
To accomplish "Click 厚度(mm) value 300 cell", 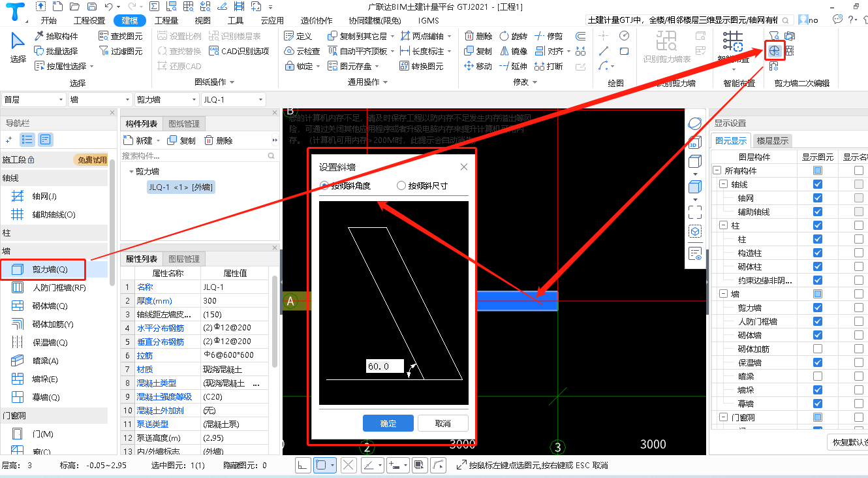I will 235,301.
